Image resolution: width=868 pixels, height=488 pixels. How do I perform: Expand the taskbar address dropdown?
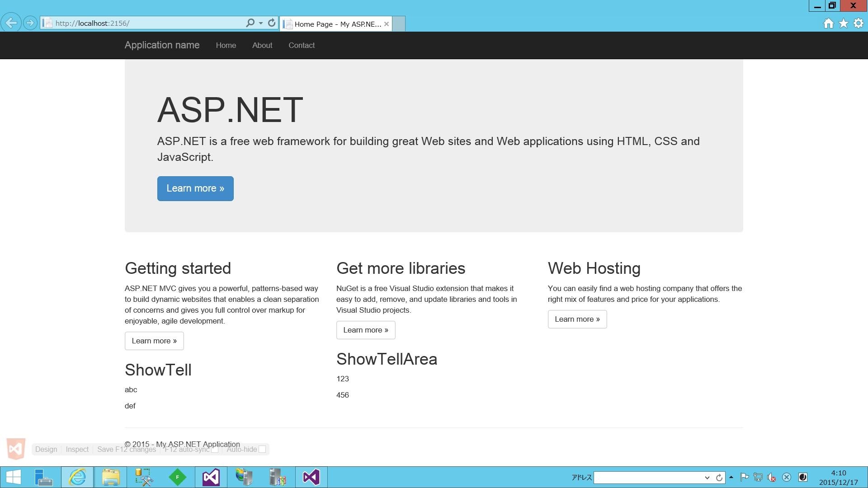tap(707, 478)
